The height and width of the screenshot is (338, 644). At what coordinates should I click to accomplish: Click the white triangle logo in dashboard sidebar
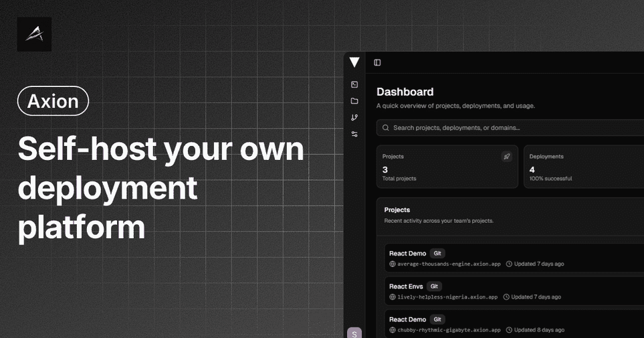click(354, 62)
